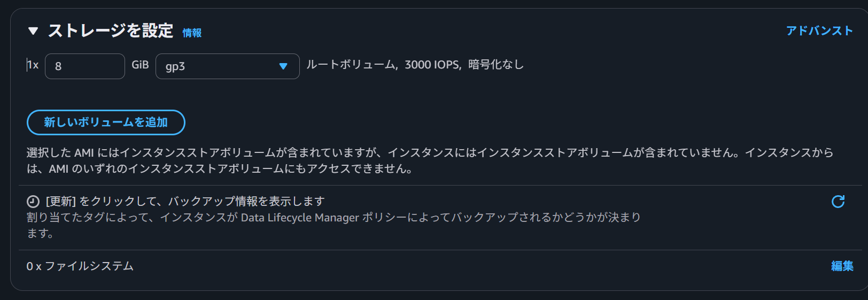Click the gp3 text in the dropdown
Image resolution: width=868 pixels, height=300 pixels.
[175, 66]
